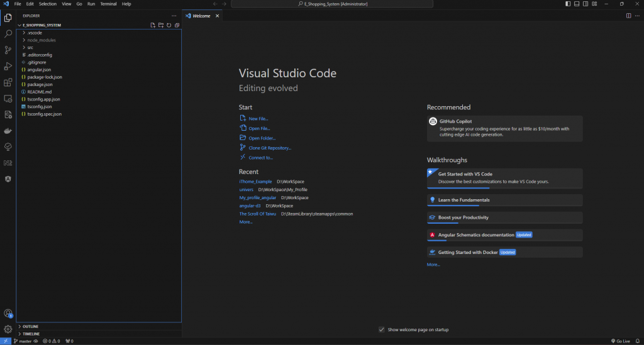Open recent project My_profile_angular
Image resolution: width=644 pixels, height=345 pixels.
pos(257,197)
